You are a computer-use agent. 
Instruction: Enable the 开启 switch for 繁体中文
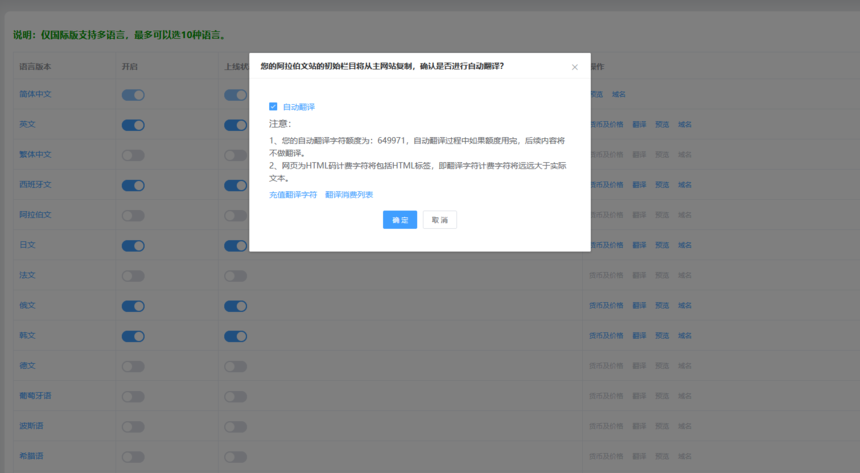click(x=133, y=155)
